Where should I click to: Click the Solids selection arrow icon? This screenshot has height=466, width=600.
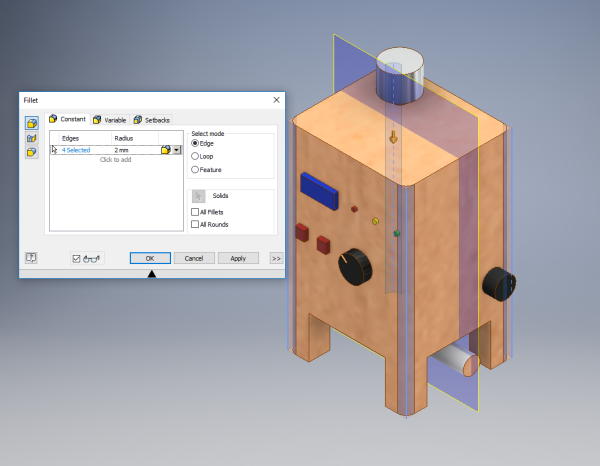tap(199, 196)
